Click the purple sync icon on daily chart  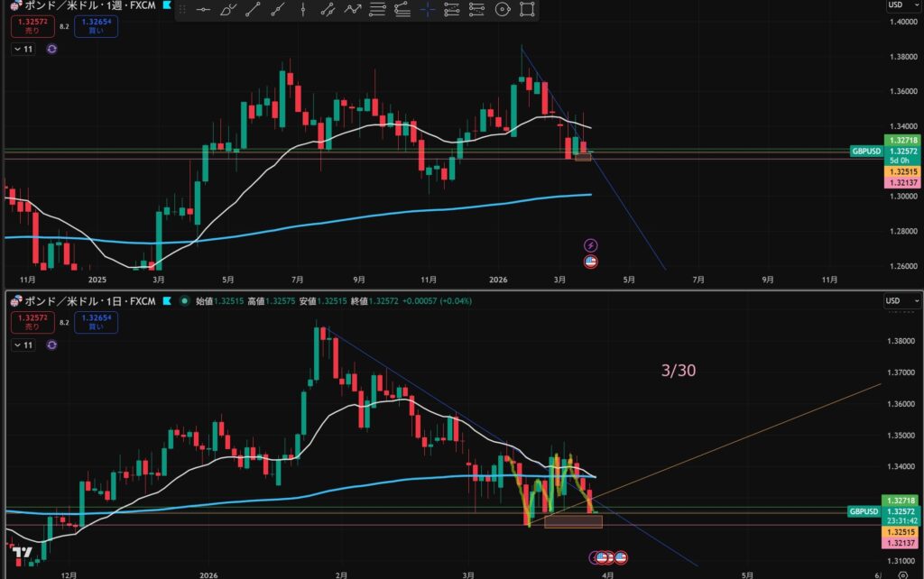coord(51,345)
